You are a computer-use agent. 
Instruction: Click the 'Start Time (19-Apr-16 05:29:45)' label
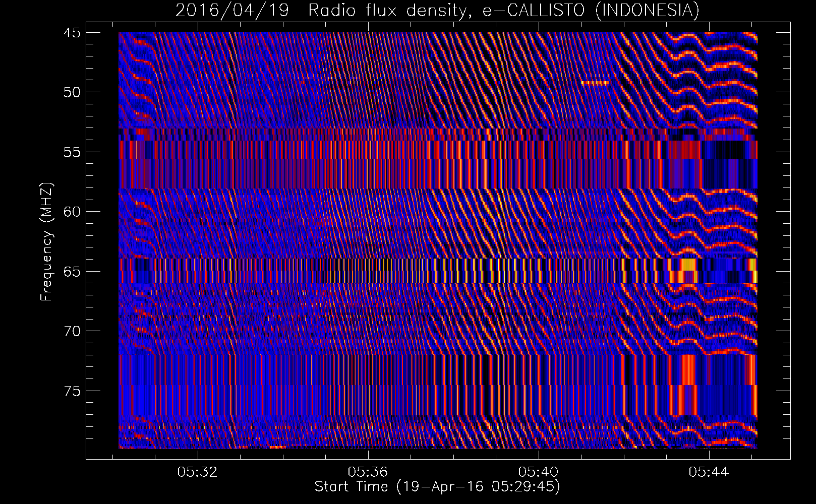pyautogui.click(x=437, y=487)
